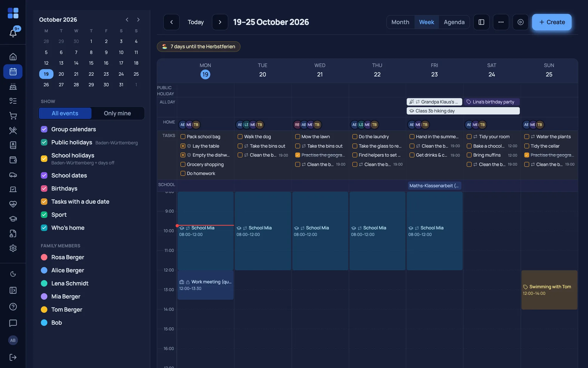Switch to Agenda view
The image size is (588, 368).
pos(454,22)
